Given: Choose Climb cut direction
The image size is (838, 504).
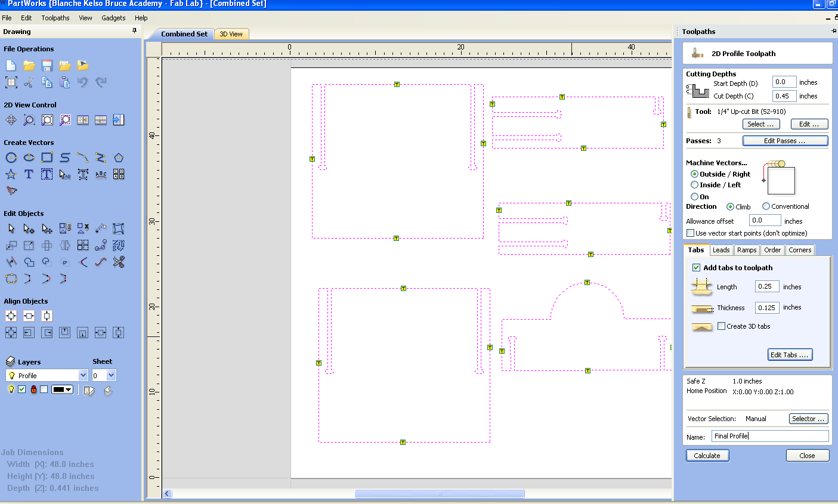Looking at the screenshot, I should click(730, 207).
